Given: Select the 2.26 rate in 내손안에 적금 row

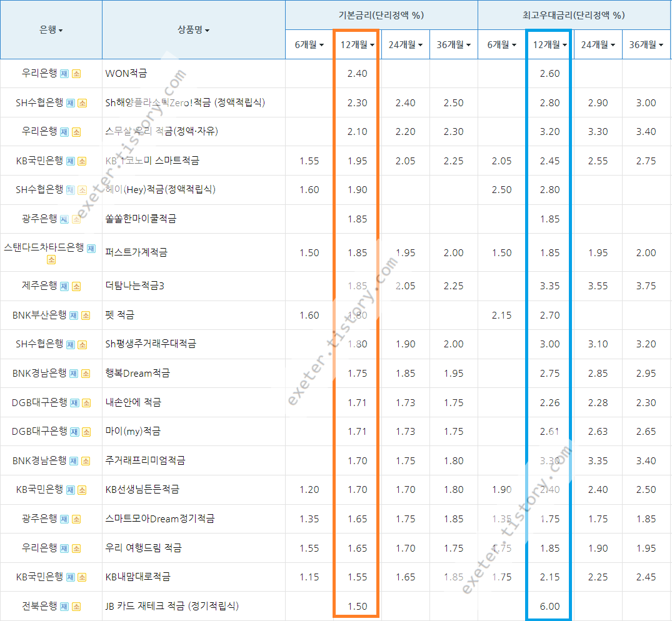Looking at the screenshot, I should [x=549, y=403].
